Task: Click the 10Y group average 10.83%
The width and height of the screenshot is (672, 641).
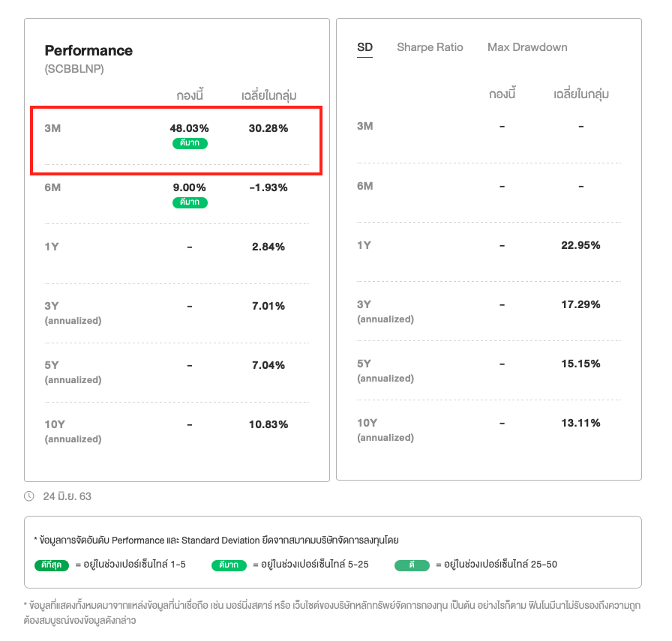Action: [268, 424]
